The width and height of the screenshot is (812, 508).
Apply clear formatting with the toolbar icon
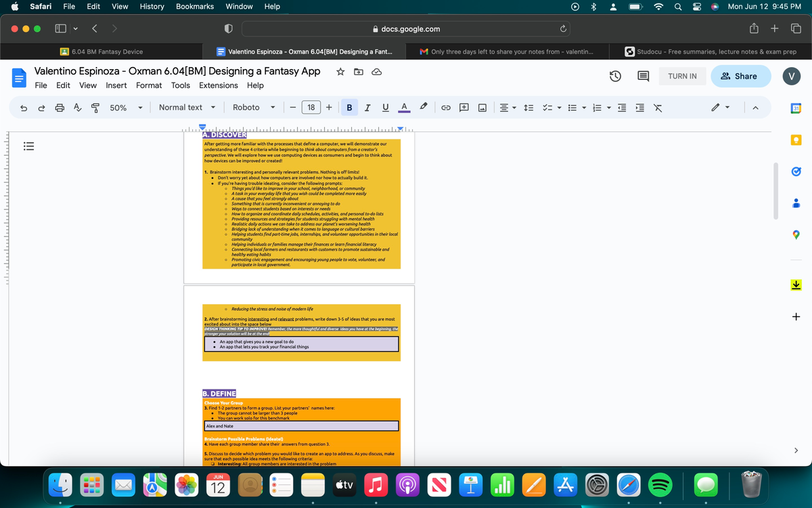657,107
